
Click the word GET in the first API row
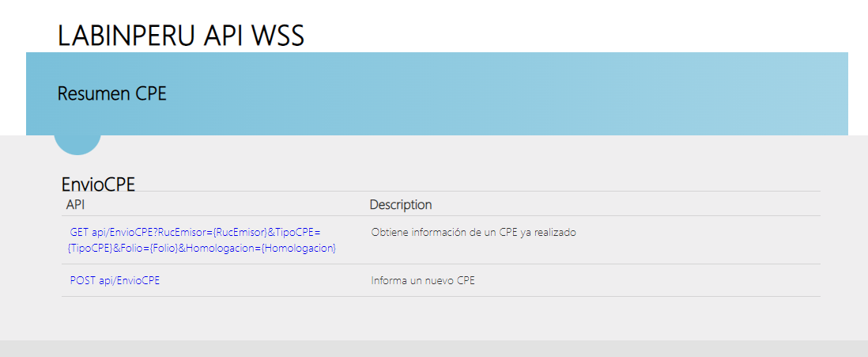point(79,233)
